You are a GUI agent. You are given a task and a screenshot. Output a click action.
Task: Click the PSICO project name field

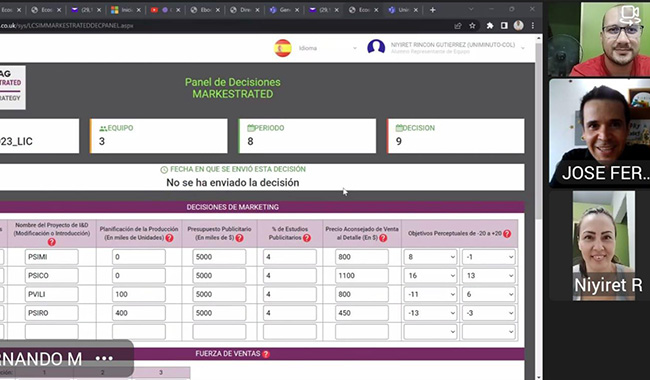click(51, 276)
